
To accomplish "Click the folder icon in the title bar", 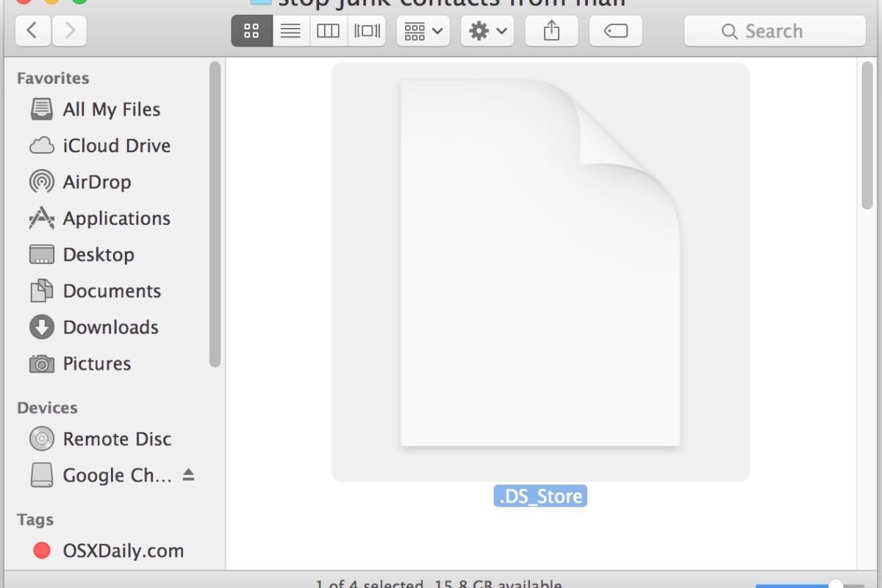I will click(x=262, y=2).
